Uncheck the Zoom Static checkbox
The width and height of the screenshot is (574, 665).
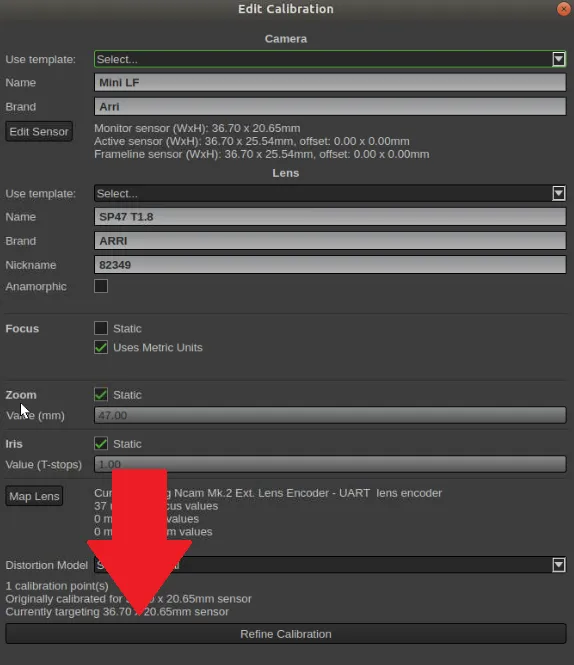coord(101,394)
